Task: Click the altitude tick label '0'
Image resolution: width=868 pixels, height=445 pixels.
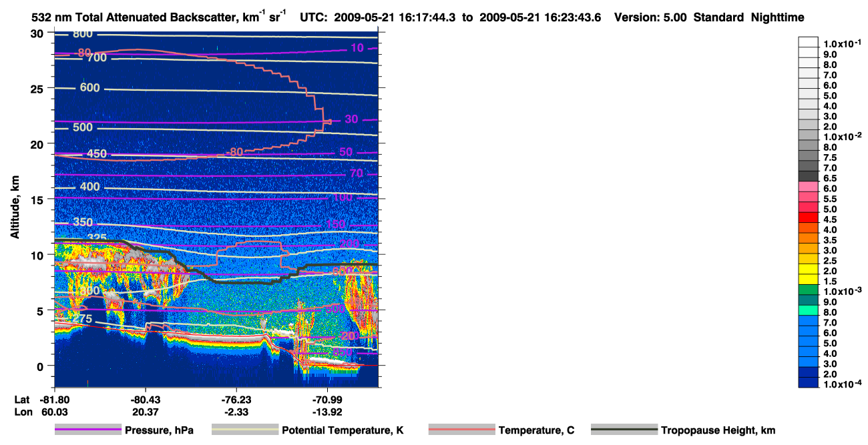Action: click(x=42, y=366)
